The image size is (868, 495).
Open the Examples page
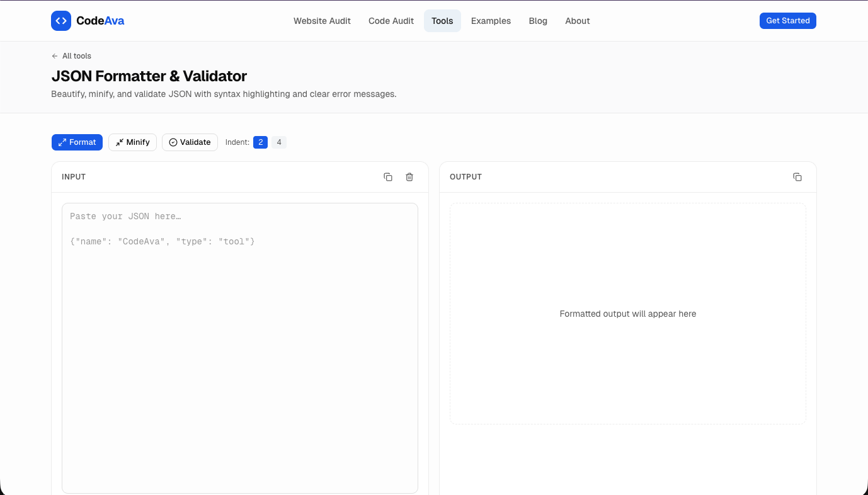491,21
